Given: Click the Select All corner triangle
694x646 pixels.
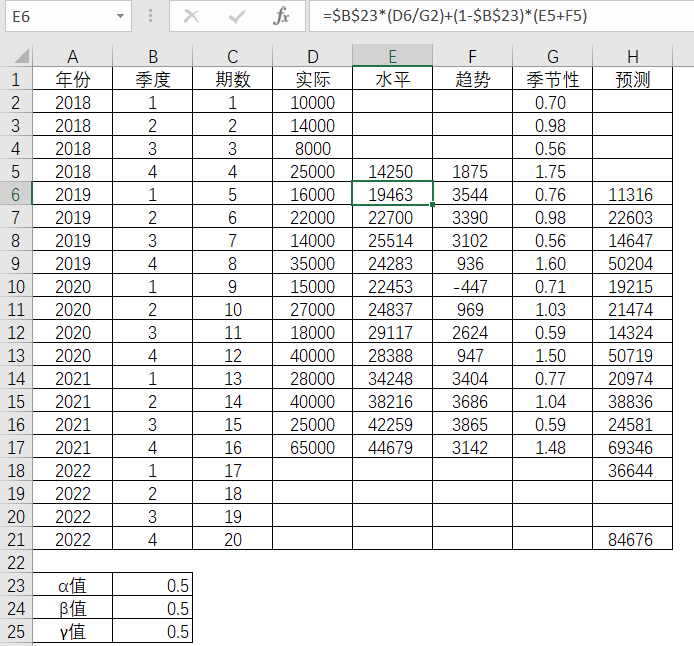Looking at the screenshot, I should 16,56.
